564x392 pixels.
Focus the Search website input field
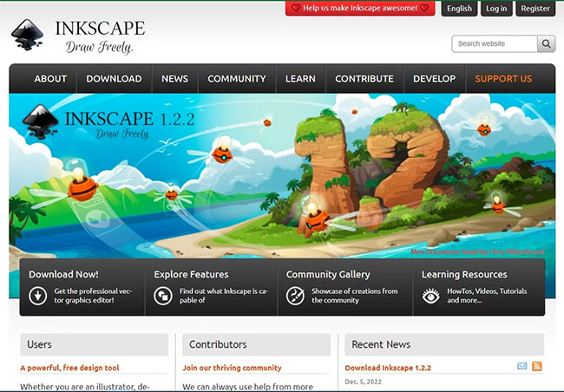(x=495, y=44)
